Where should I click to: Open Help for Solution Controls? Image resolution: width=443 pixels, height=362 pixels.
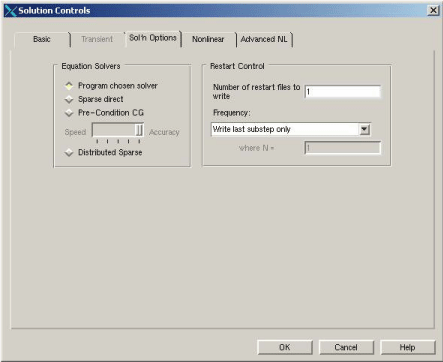pyautogui.click(x=408, y=347)
